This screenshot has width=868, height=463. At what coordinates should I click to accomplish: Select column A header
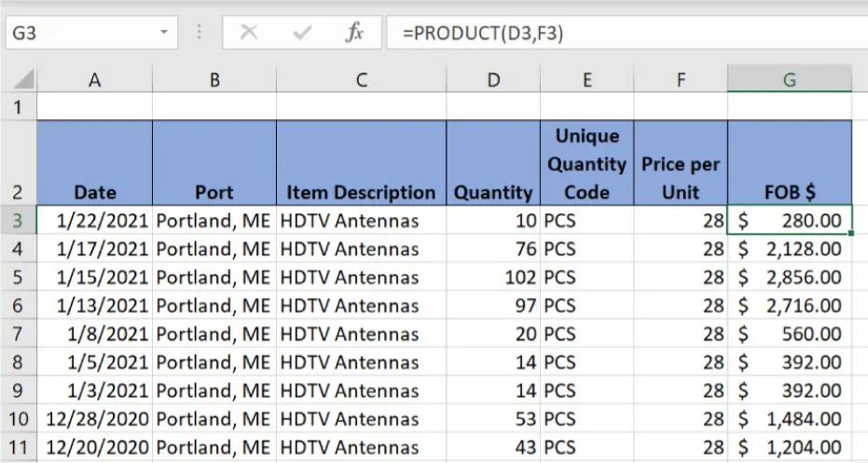point(94,80)
